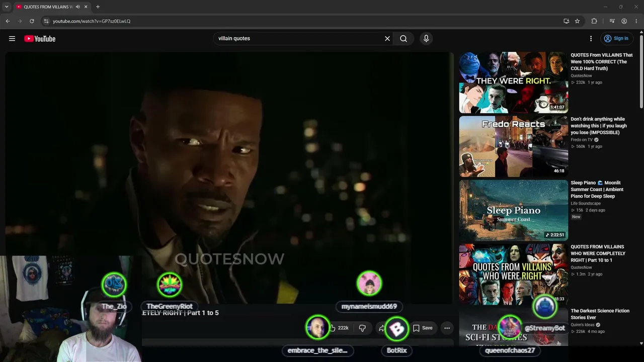Open the YouTube guide hamburger menu

point(12,39)
